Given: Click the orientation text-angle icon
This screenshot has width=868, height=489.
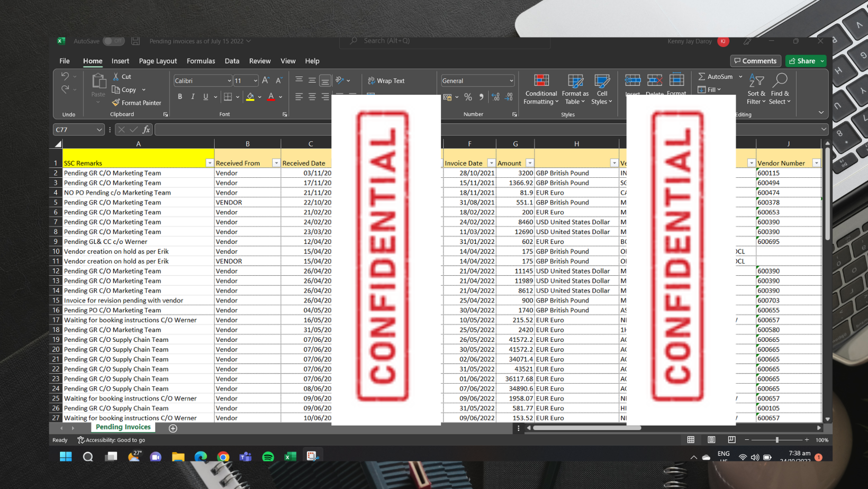Looking at the screenshot, I should tap(340, 80).
